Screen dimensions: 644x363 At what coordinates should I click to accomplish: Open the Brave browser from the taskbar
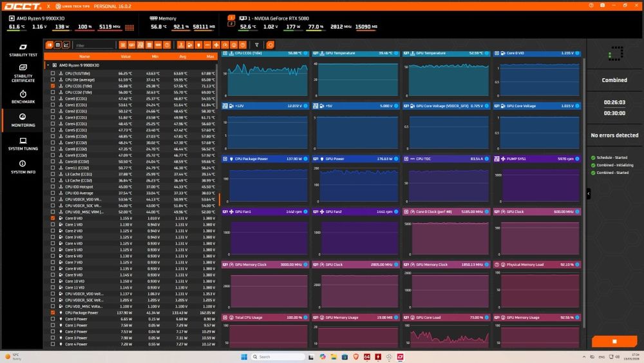coord(355,357)
